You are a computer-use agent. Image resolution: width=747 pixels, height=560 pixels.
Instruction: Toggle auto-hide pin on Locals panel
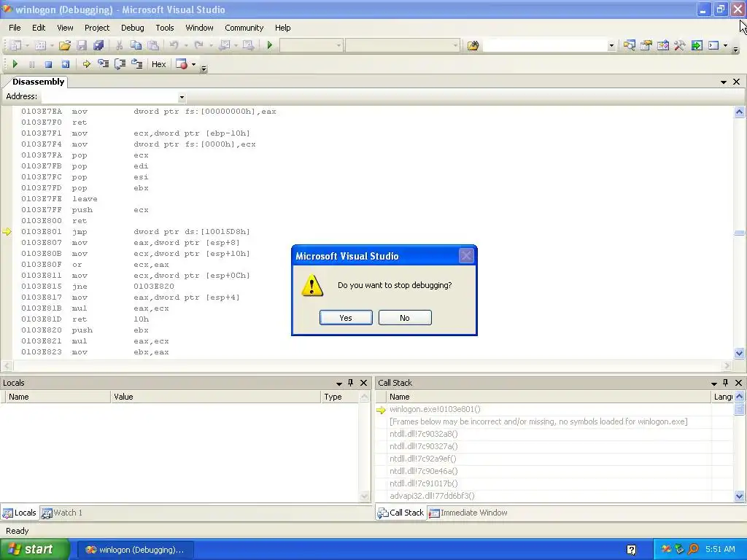[351, 383]
